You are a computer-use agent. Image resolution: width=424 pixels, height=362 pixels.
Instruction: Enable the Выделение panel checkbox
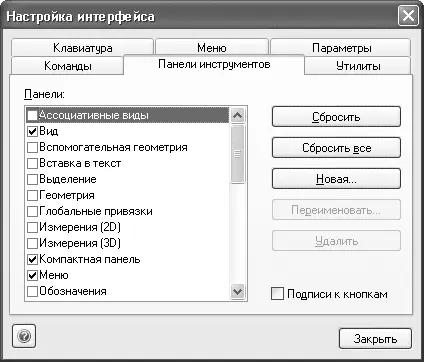coord(32,179)
